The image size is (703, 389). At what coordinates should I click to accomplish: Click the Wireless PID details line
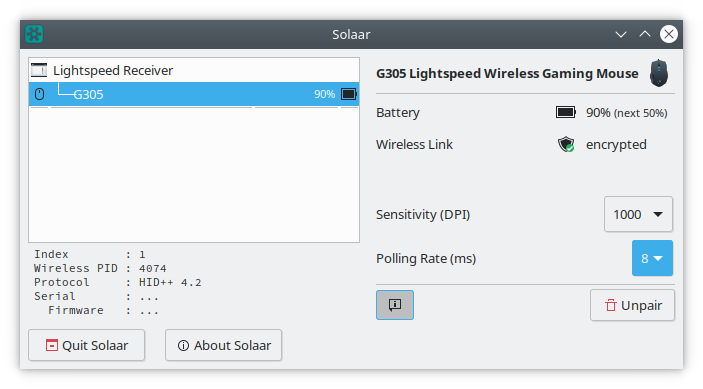point(100,268)
